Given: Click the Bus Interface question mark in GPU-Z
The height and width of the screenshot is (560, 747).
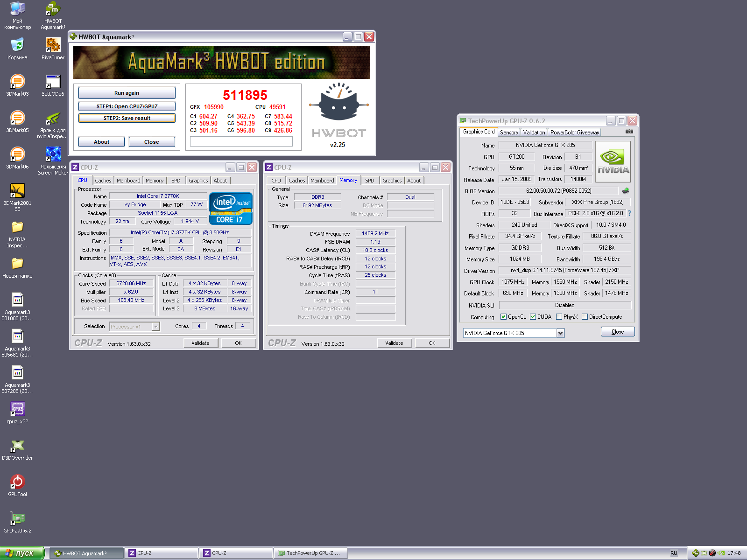Looking at the screenshot, I should tap(629, 213).
